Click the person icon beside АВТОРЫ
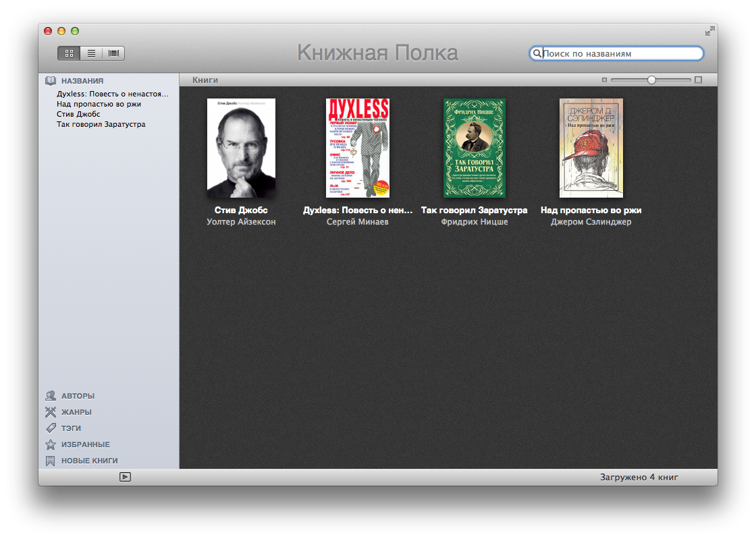The width and height of the screenshot is (756, 539). coord(51,396)
